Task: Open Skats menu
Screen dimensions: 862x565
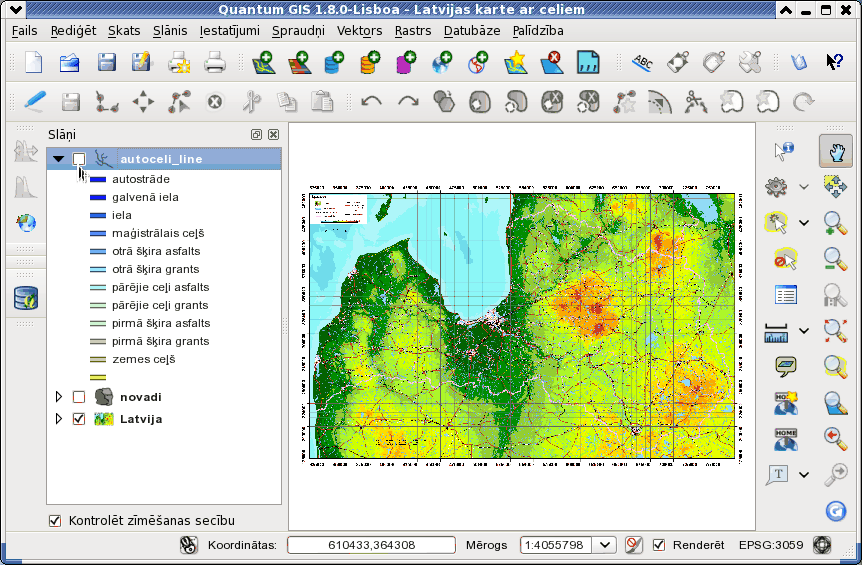Action: click(x=124, y=31)
